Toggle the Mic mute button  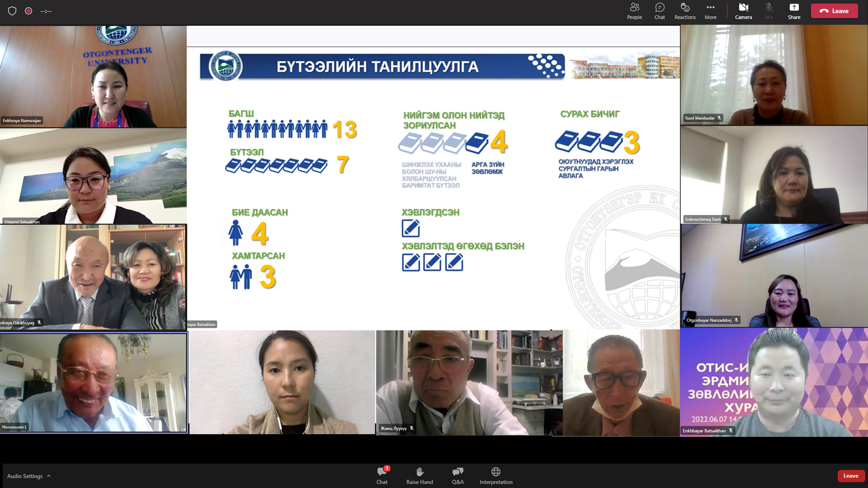[769, 11]
